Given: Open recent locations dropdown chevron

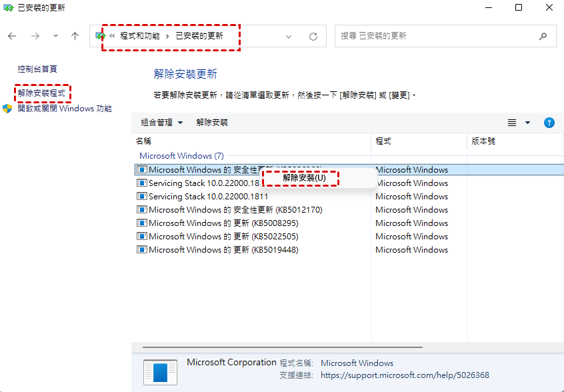Looking at the screenshot, I should click(55, 35).
